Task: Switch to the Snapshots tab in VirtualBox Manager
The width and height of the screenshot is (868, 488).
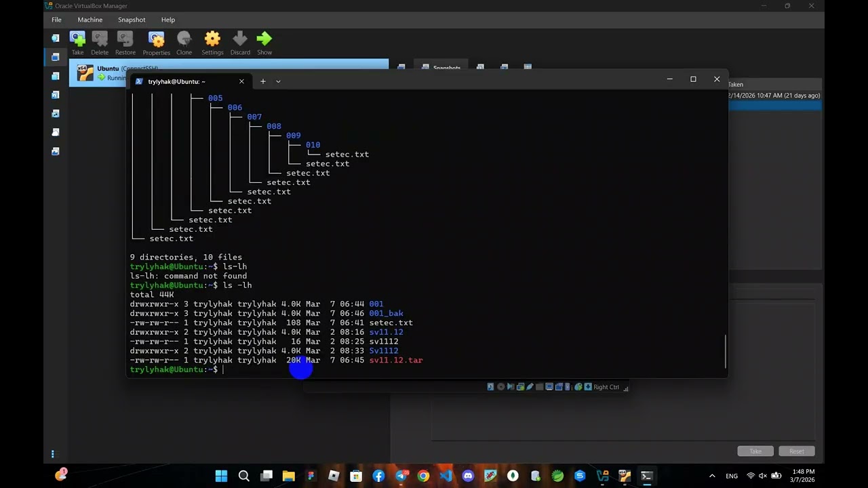Action: [441, 68]
